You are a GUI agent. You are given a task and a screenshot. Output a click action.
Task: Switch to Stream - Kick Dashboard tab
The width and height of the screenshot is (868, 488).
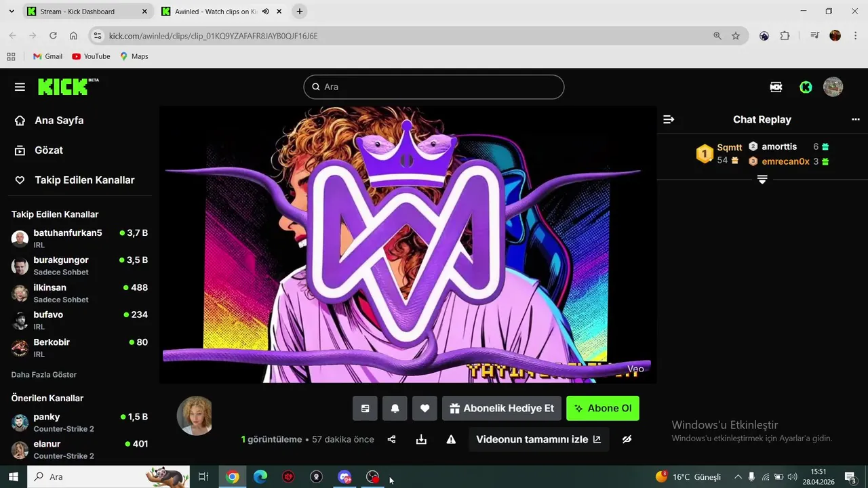[87, 12]
